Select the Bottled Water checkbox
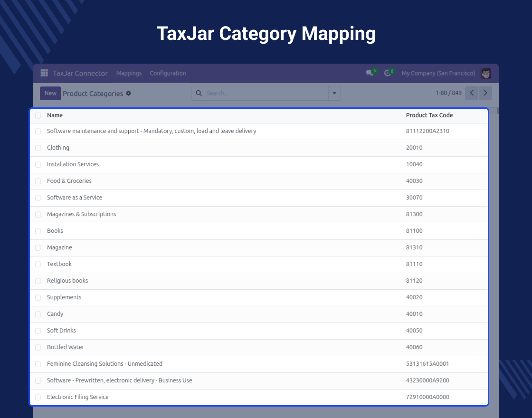Screen dimensions: 532x418 38,347
